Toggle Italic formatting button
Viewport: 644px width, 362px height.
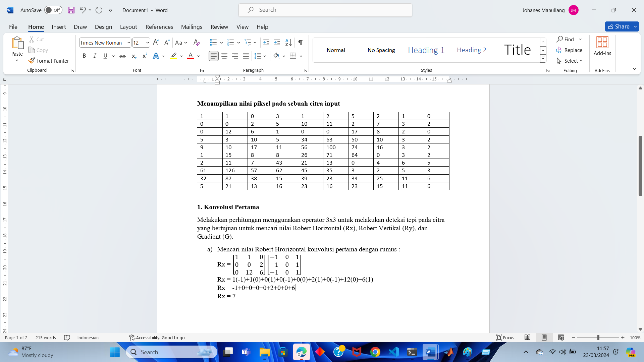point(95,56)
